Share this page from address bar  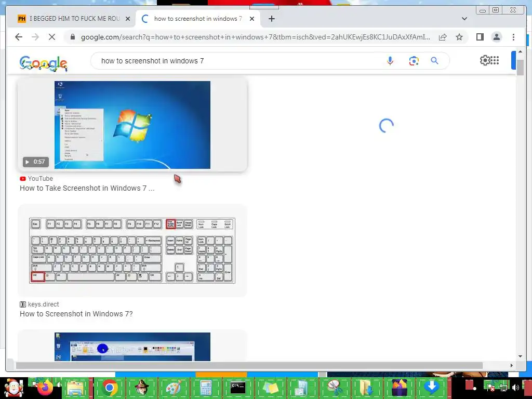point(443,37)
